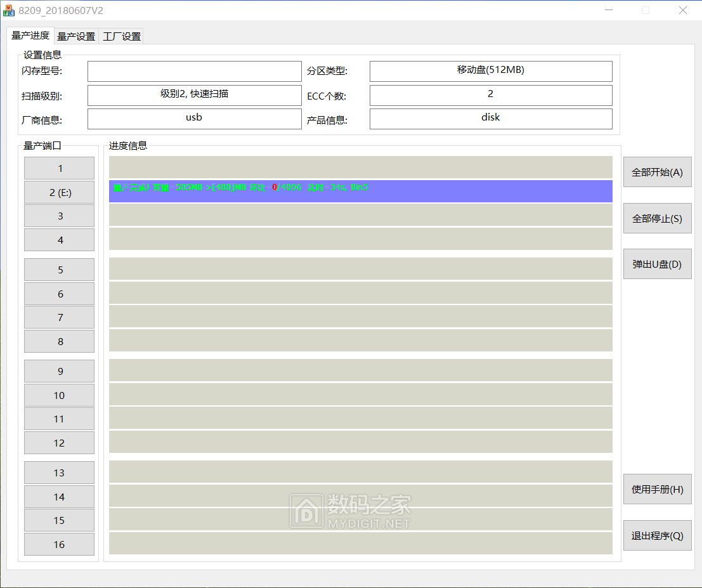702x588 pixels.
Task: Click the 全部开始(A) button to start all
Action: (657, 171)
